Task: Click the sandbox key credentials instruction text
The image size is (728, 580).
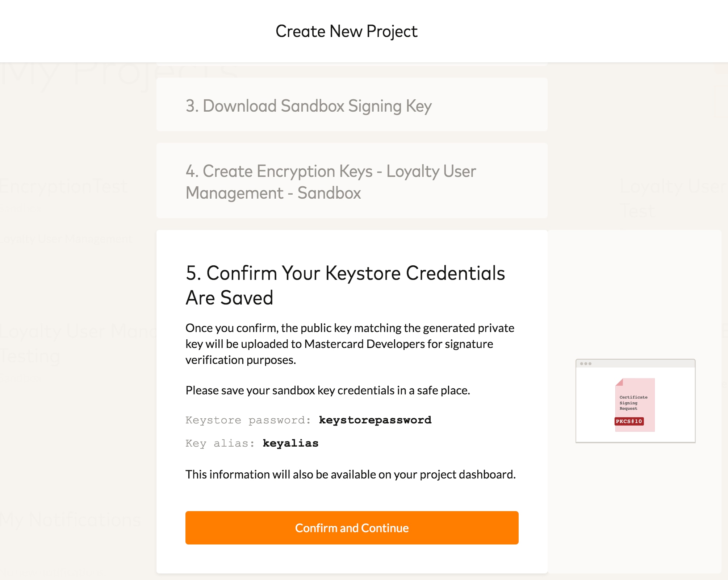Action: click(327, 390)
